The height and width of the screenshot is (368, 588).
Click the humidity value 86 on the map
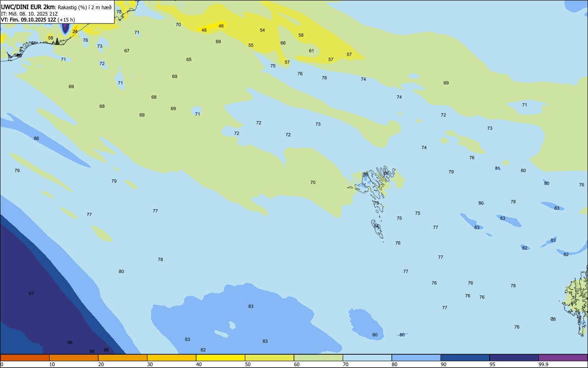(x=36, y=138)
